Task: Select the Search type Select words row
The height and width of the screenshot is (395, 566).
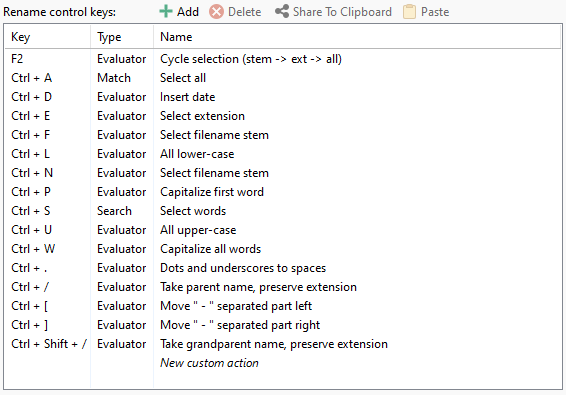Action: point(283,211)
